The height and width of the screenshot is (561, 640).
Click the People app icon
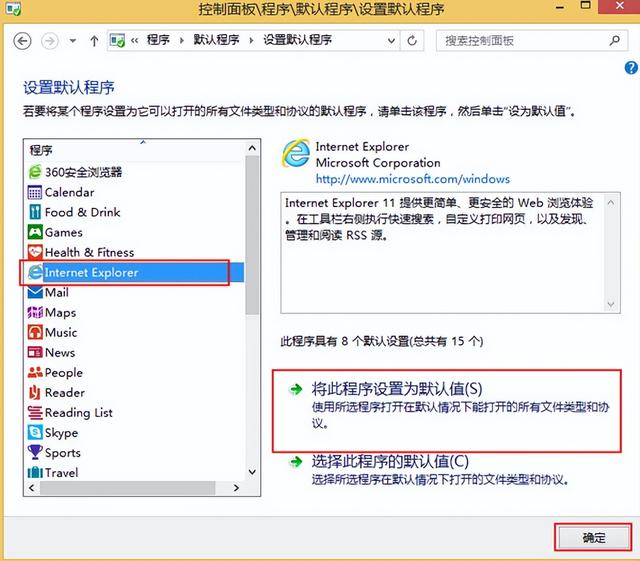tap(35, 372)
